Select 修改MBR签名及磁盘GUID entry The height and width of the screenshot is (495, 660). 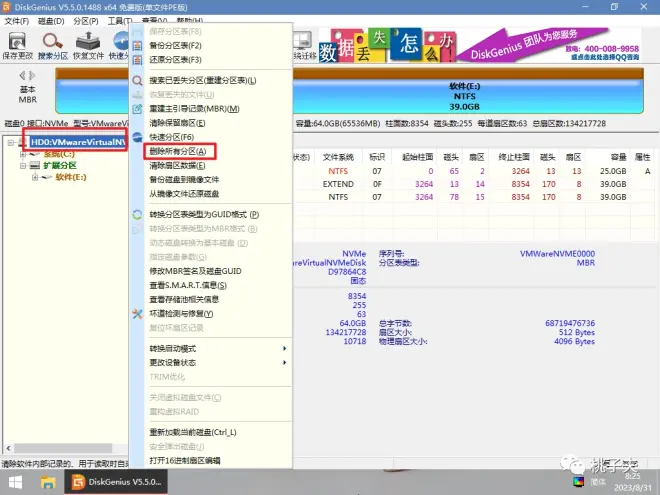coord(195,271)
